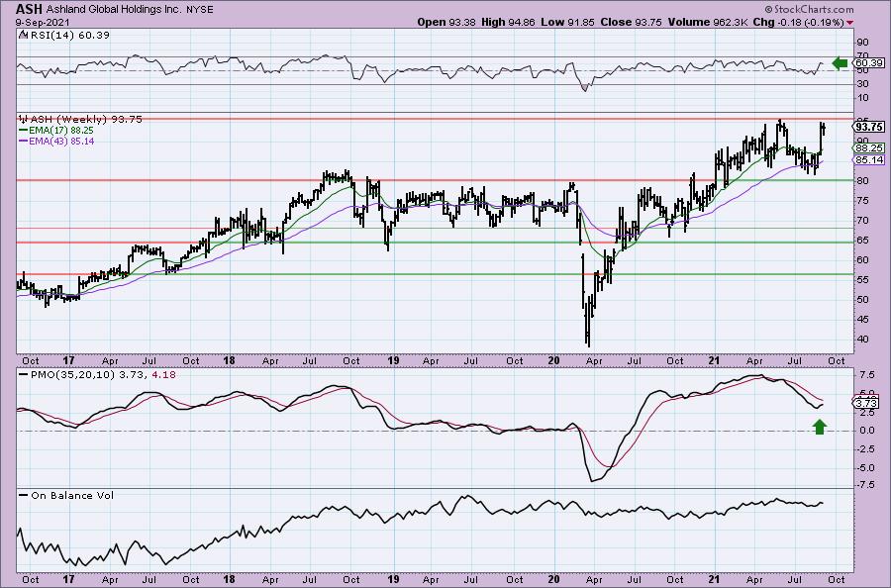Click the -2.5 level on PMO axis
This screenshot has height=588, width=891.
point(866,448)
